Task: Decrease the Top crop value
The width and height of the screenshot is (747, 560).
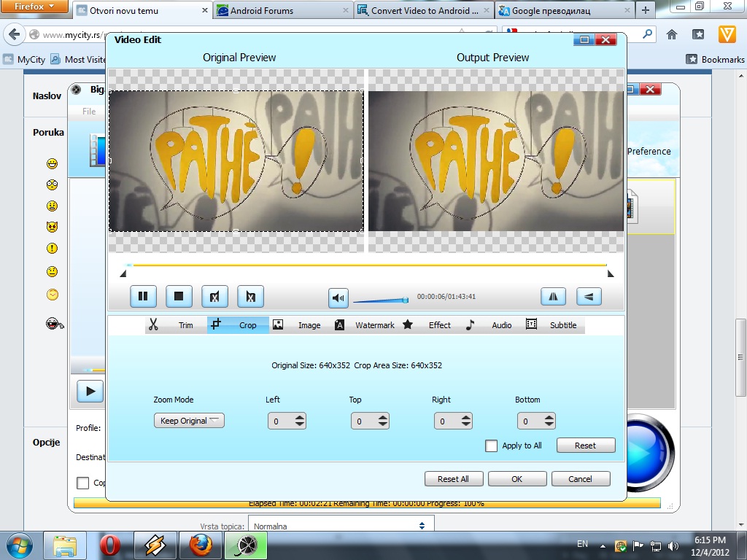Action: (382, 424)
